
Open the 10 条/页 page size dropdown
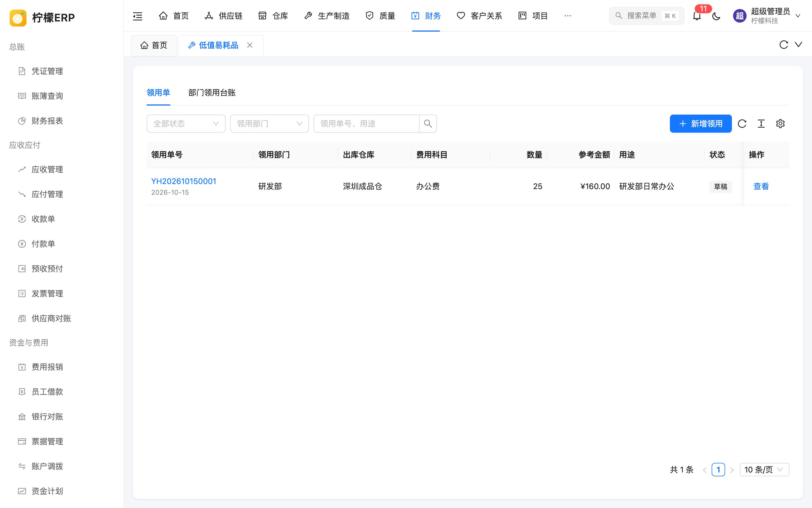coord(764,470)
